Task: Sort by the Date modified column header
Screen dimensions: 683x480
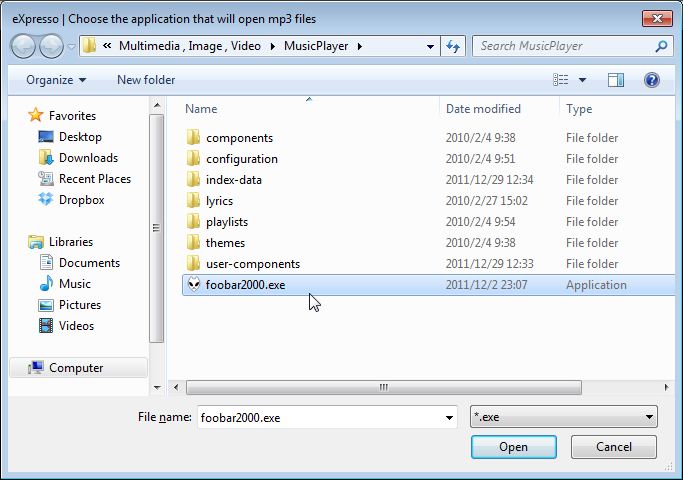Action: coord(483,108)
